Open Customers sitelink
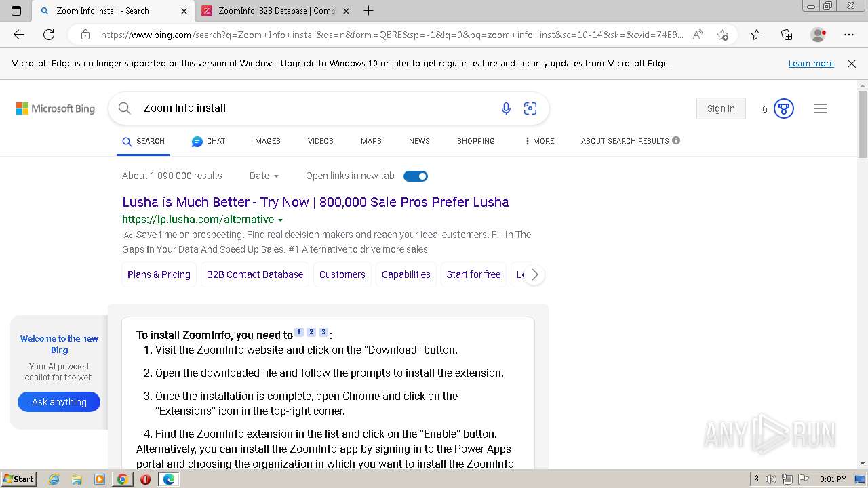The height and width of the screenshot is (488, 868). pos(342,274)
